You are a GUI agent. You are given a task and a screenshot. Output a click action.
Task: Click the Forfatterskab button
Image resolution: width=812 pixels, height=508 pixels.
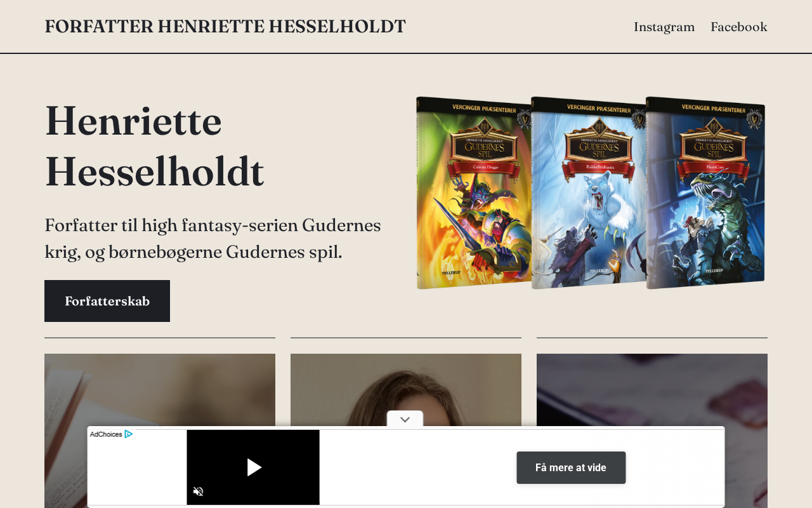pos(107,301)
